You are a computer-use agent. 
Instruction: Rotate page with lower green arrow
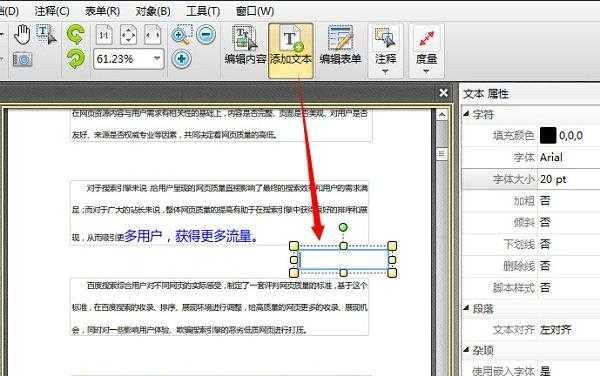point(75,59)
